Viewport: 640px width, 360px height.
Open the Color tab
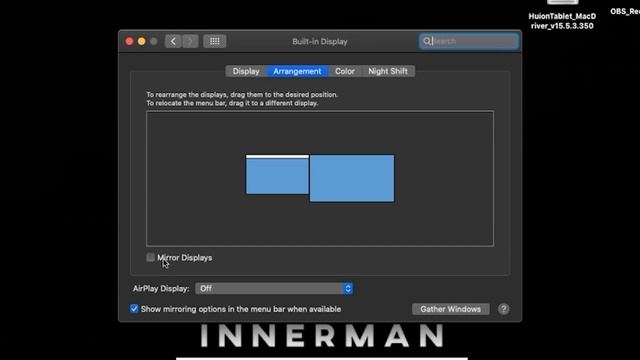point(345,71)
